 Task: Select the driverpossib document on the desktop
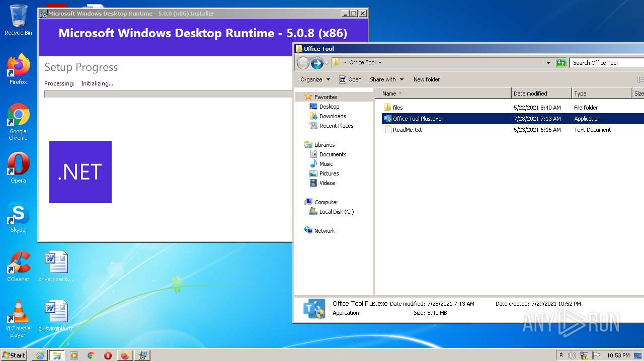click(x=56, y=266)
